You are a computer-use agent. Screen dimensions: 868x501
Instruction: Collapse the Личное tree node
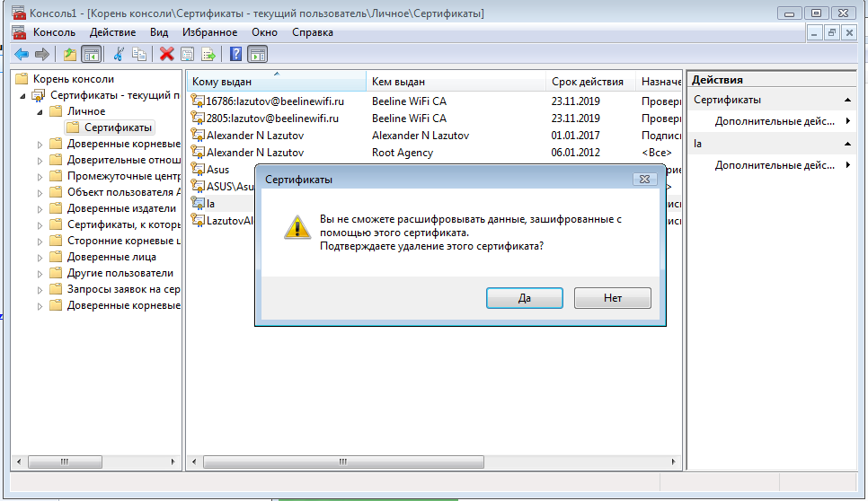coord(40,111)
